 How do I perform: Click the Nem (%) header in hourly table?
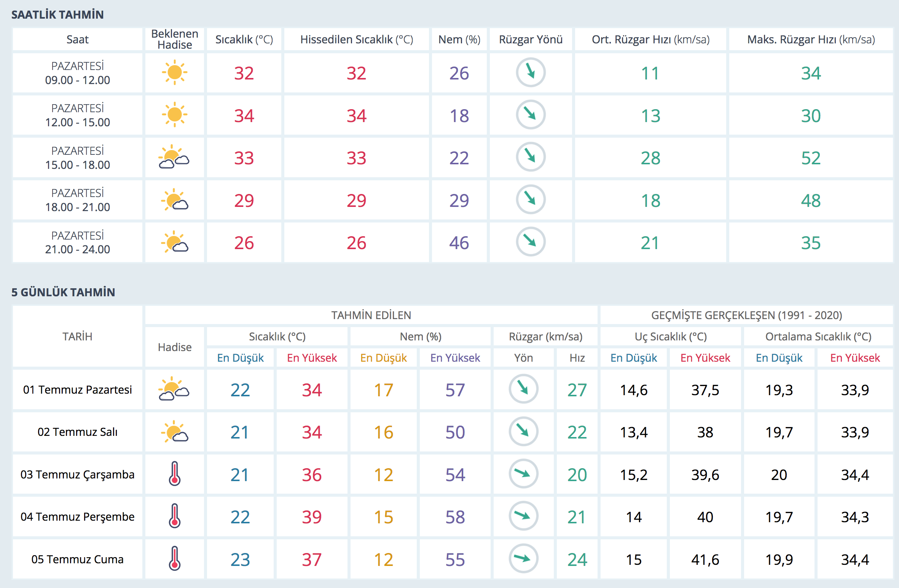coord(459,40)
